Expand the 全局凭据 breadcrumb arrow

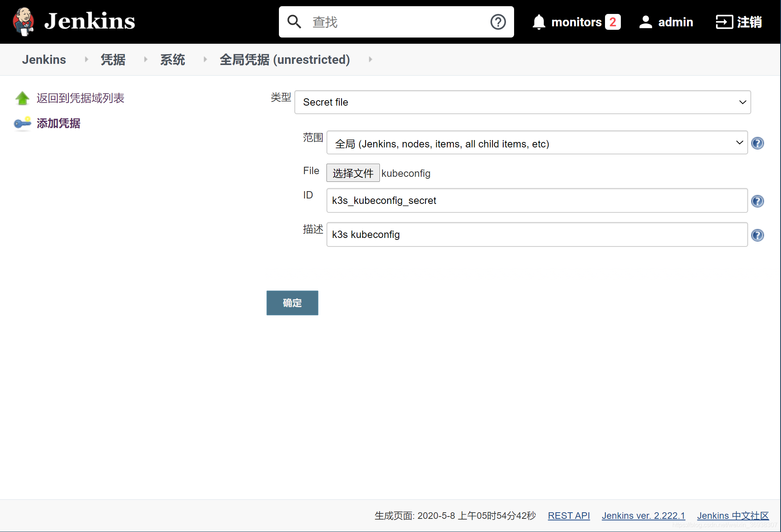(x=370, y=59)
